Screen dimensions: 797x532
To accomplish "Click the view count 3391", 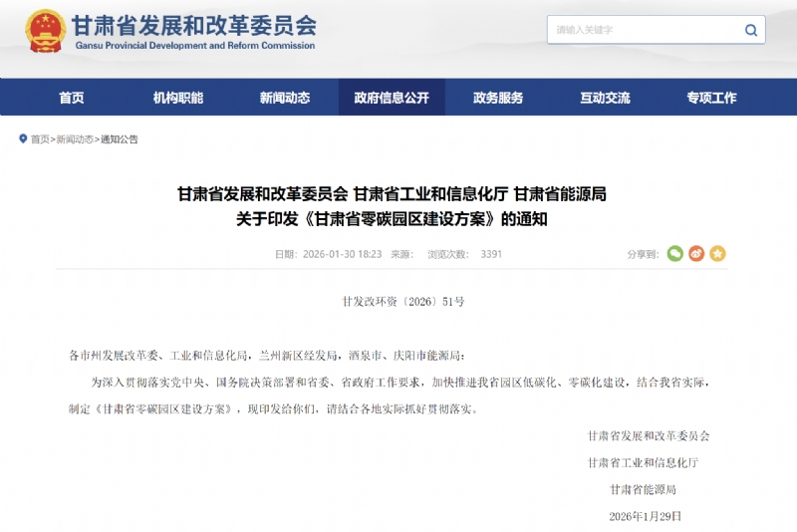I will (491, 254).
